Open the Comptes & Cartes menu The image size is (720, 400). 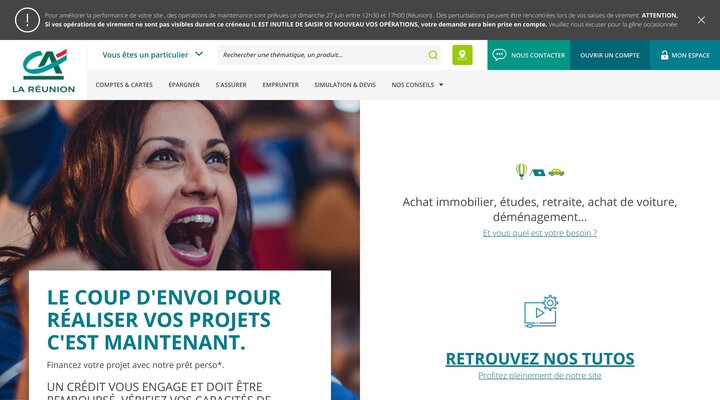coord(124,85)
